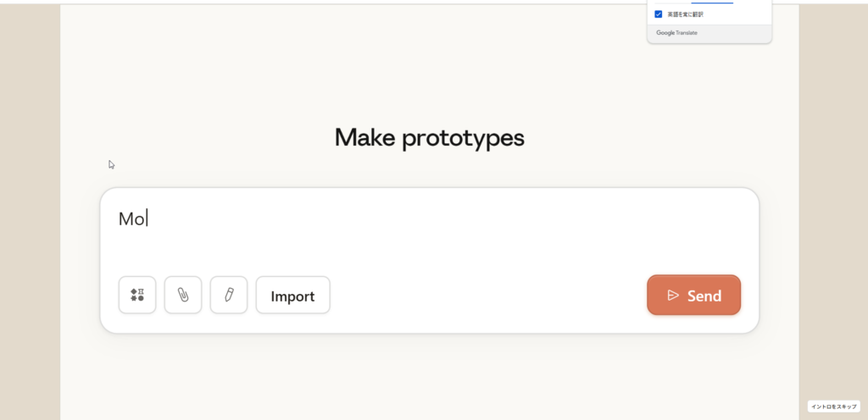Click the Import button
The image size is (868, 420).
click(292, 296)
